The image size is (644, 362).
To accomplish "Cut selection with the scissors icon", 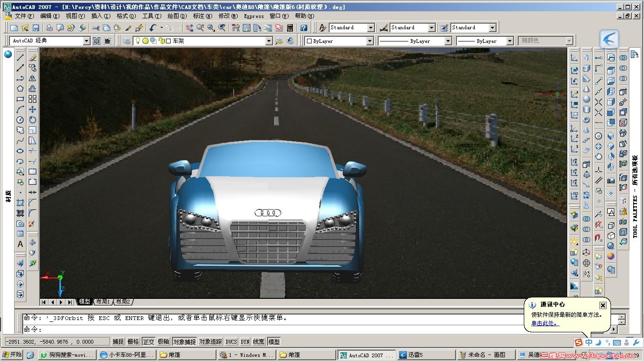I will [96, 28].
